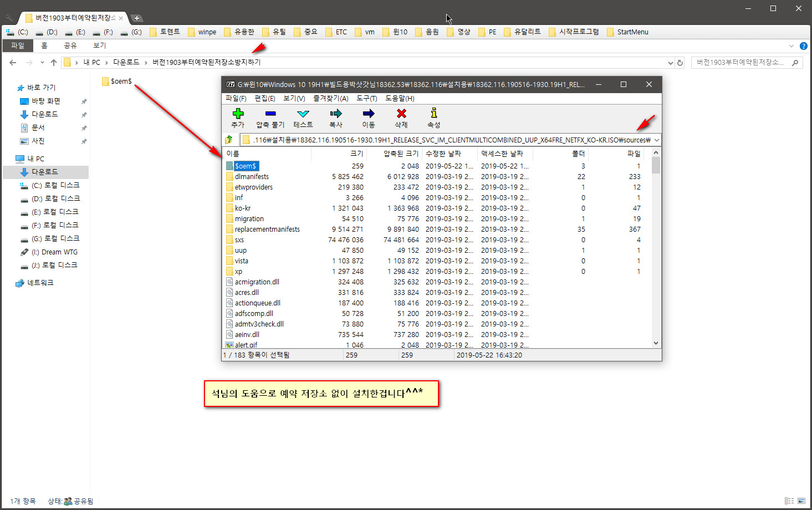Select 내 PC in navigation pane
This screenshot has height=510, width=812.
point(36,159)
